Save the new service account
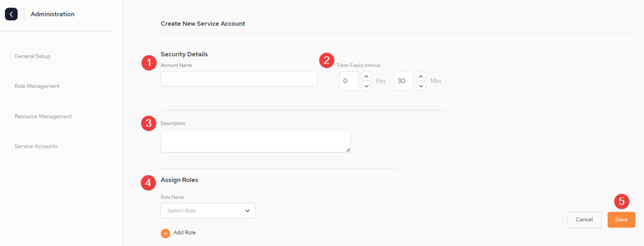This screenshot has width=644, height=246. [x=622, y=220]
